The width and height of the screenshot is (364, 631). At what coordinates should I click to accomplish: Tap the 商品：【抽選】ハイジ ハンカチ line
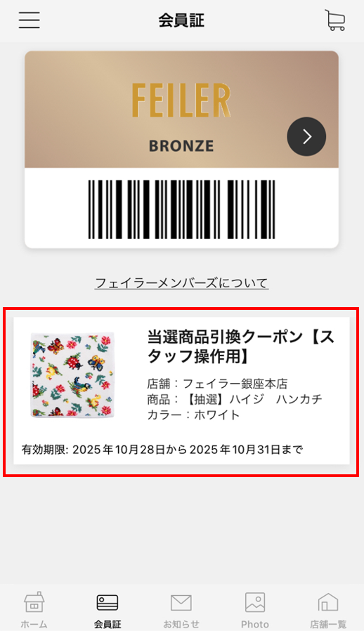[x=235, y=399]
